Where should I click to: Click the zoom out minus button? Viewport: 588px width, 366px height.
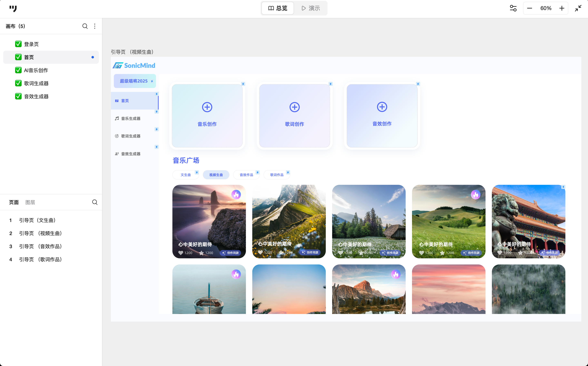(529, 8)
